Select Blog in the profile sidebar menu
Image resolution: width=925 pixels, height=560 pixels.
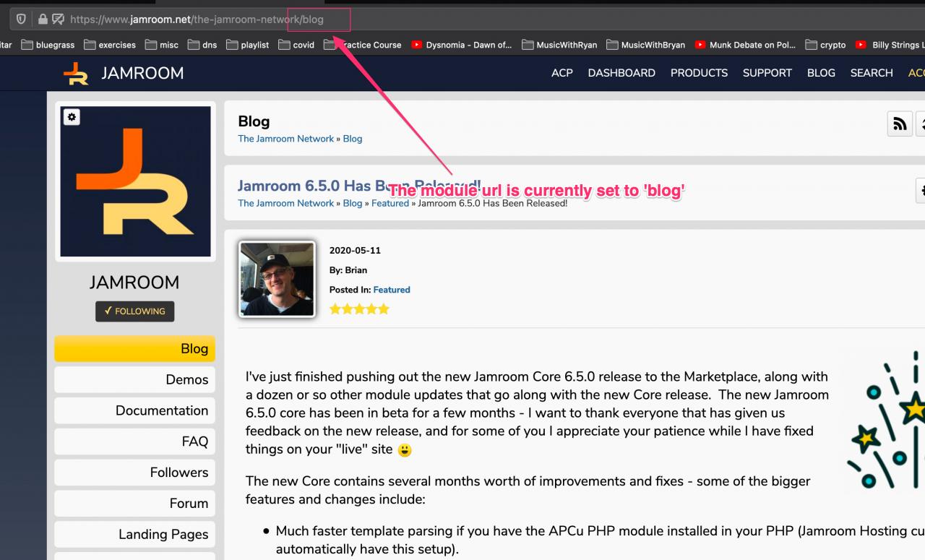[134, 348]
